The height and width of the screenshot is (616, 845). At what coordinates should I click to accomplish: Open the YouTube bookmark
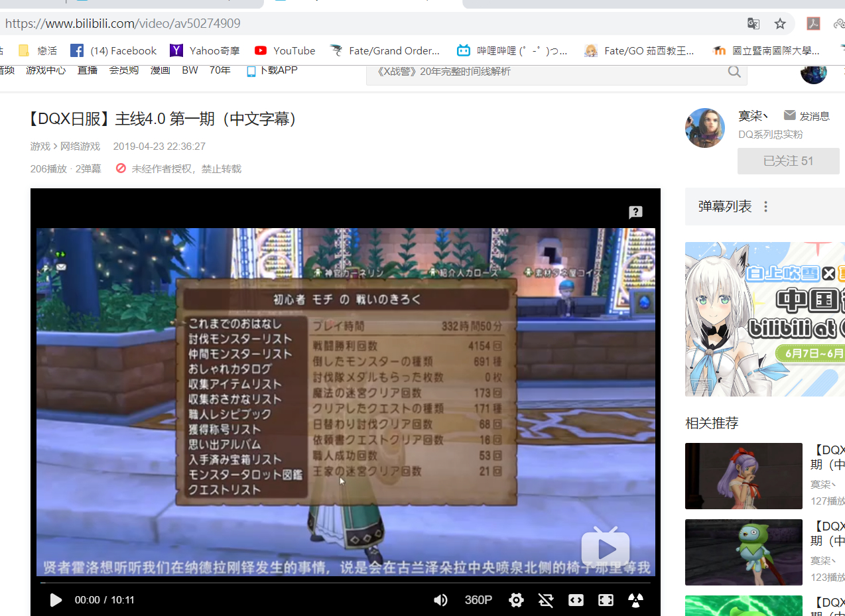pos(285,50)
